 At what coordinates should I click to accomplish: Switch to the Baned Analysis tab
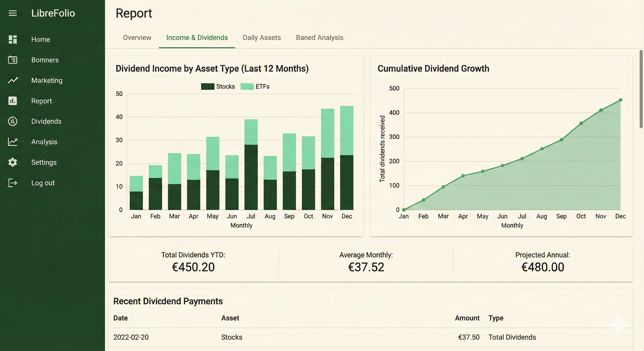click(319, 37)
